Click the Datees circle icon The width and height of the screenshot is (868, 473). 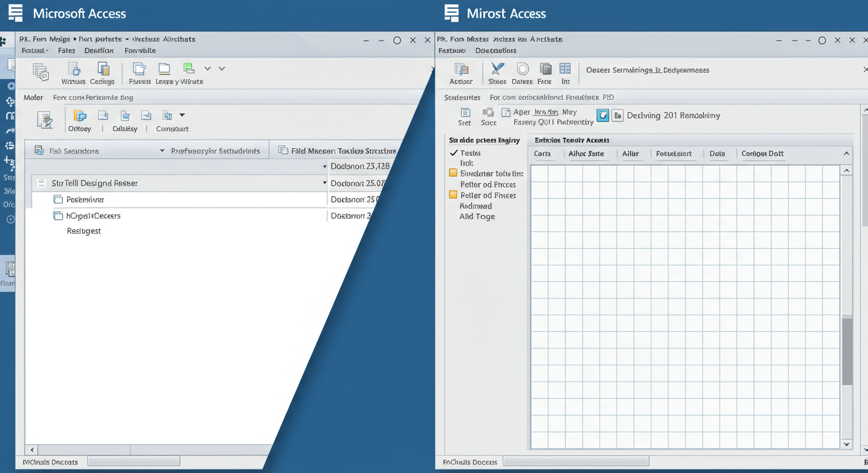click(522, 69)
